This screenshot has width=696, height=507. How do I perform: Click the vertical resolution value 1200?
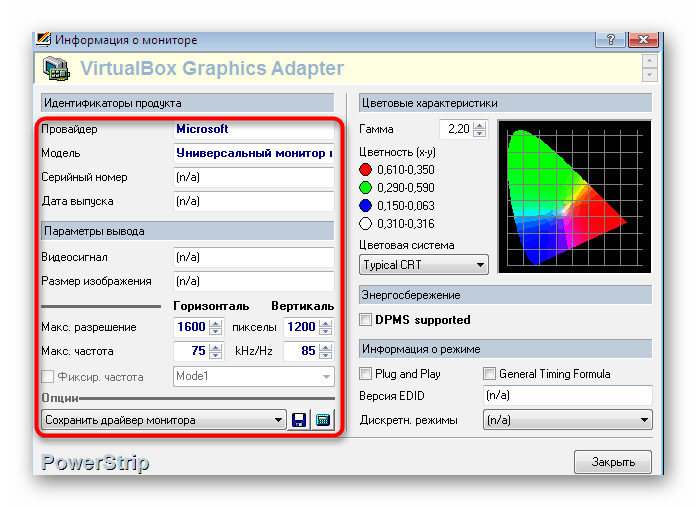pos(301,327)
